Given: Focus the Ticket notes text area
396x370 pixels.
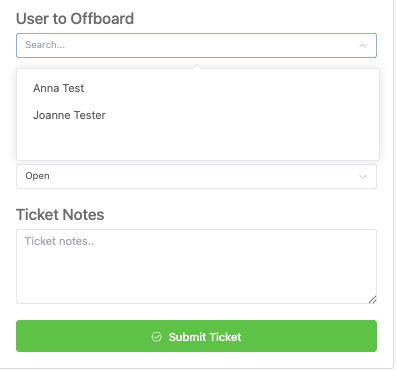Looking at the screenshot, I should click(196, 266).
